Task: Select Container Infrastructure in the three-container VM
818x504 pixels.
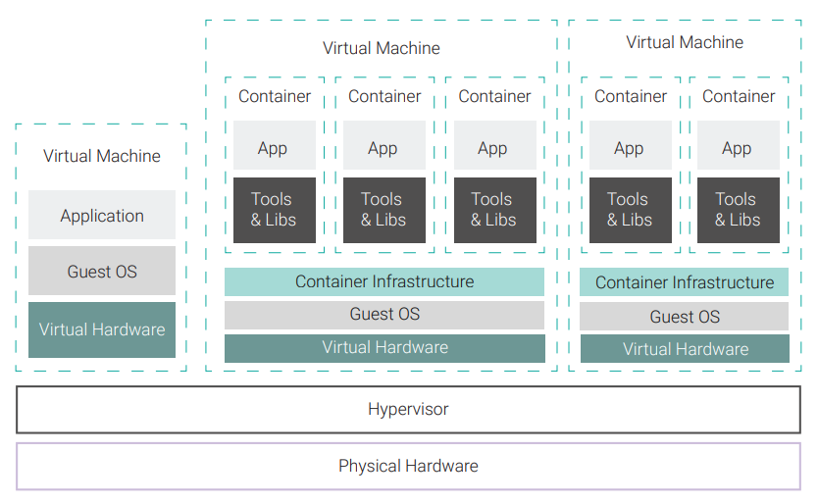Action: pos(384,281)
